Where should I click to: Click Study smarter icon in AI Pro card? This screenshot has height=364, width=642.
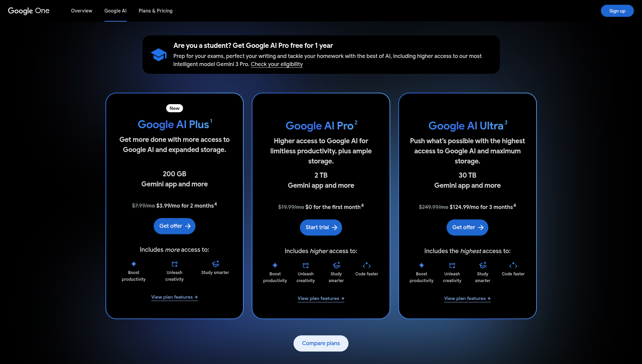click(336, 265)
